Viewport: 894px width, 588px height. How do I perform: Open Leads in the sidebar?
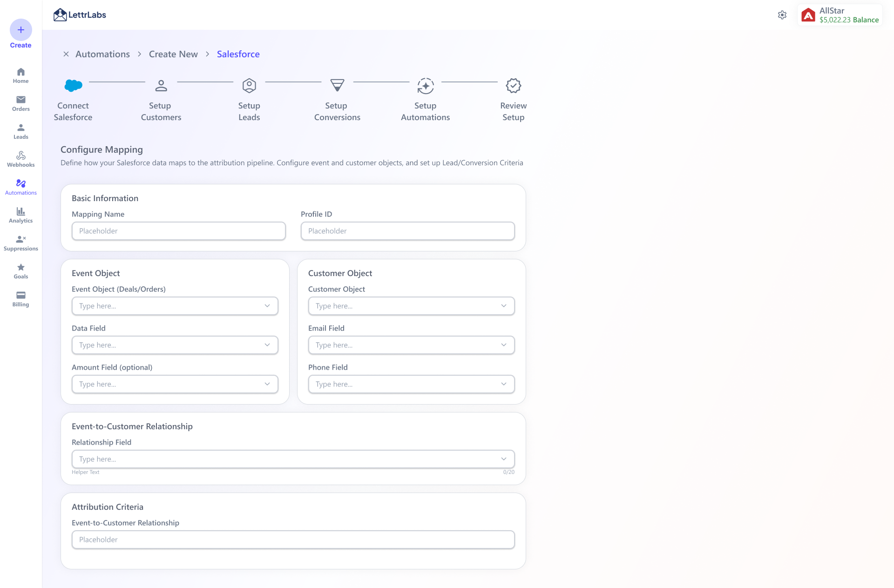click(21, 131)
